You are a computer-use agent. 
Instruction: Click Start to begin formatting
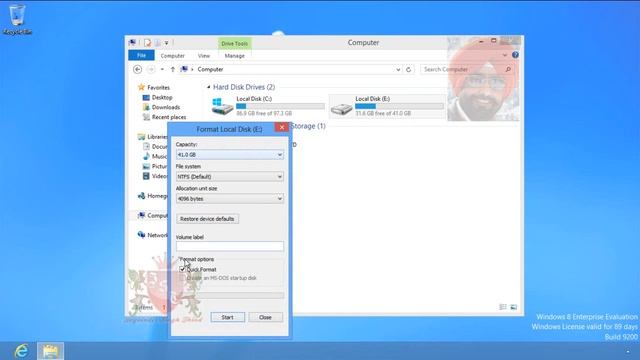click(x=228, y=317)
